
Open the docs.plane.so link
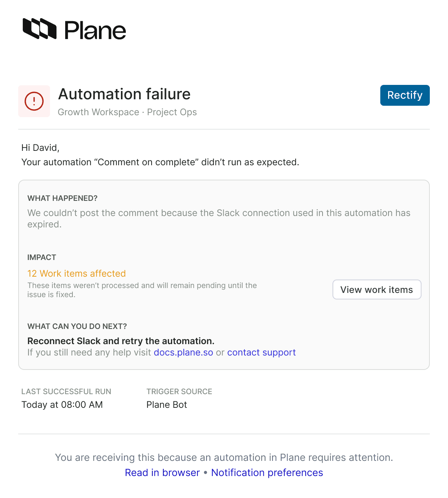[183, 352]
